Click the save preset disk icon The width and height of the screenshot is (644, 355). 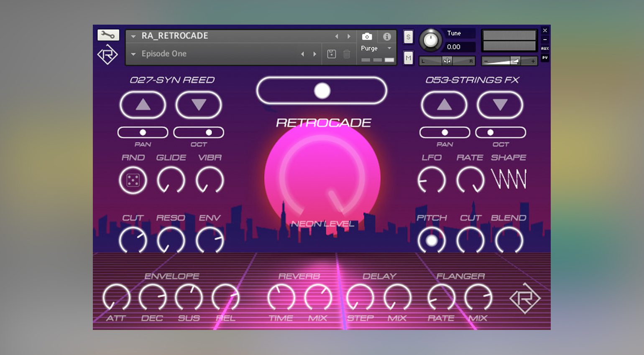point(332,54)
